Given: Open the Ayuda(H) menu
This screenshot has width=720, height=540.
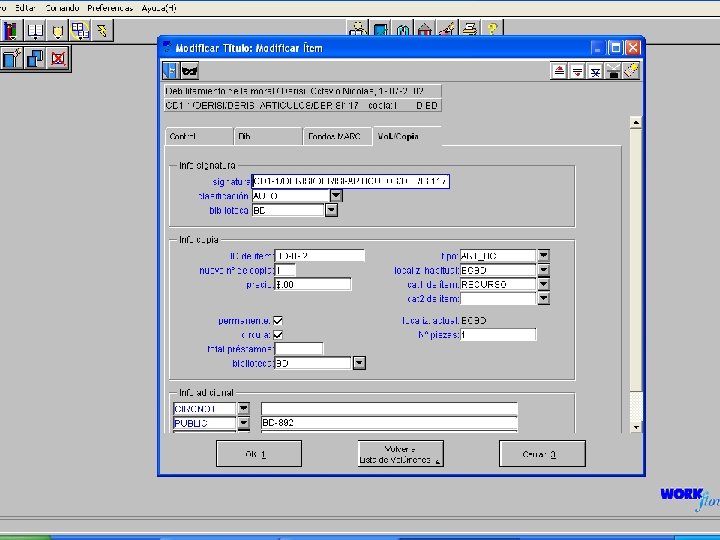Looking at the screenshot, I should click(159, 8).
